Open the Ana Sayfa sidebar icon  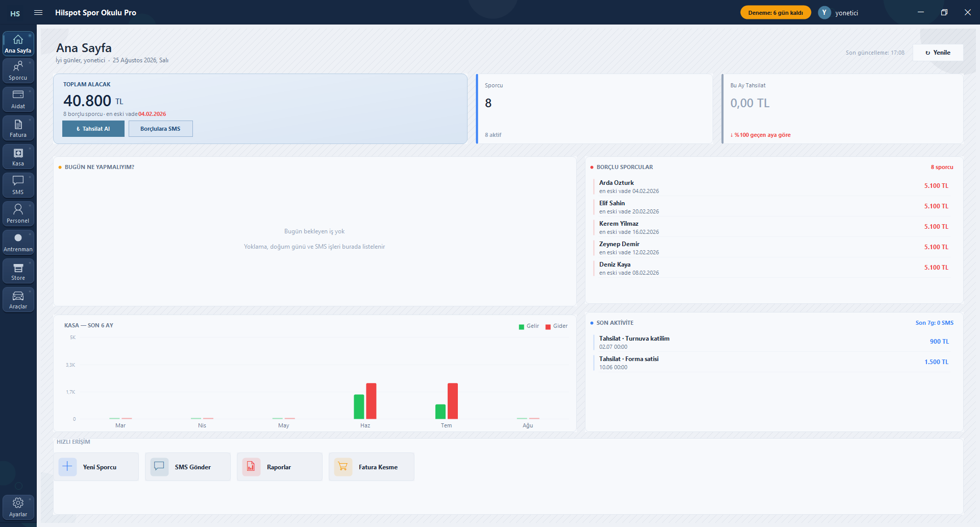click(x=18, y=44)
